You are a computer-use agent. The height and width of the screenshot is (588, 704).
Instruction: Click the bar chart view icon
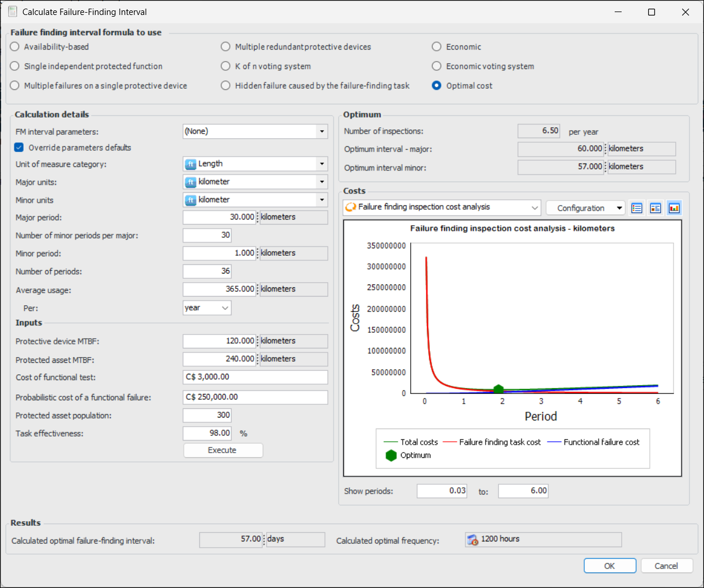tap(674, 208)
